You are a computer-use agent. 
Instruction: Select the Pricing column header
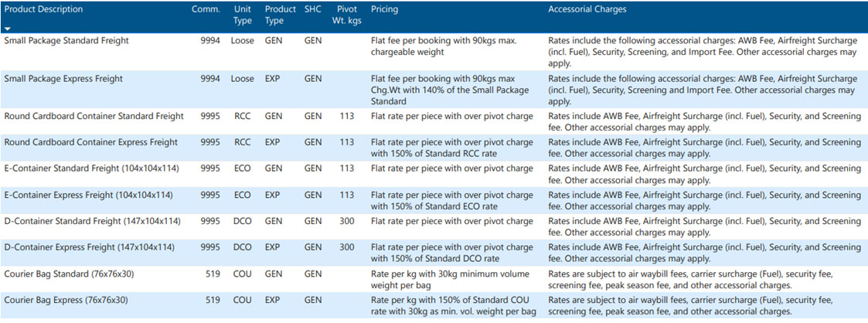[384, 9]
